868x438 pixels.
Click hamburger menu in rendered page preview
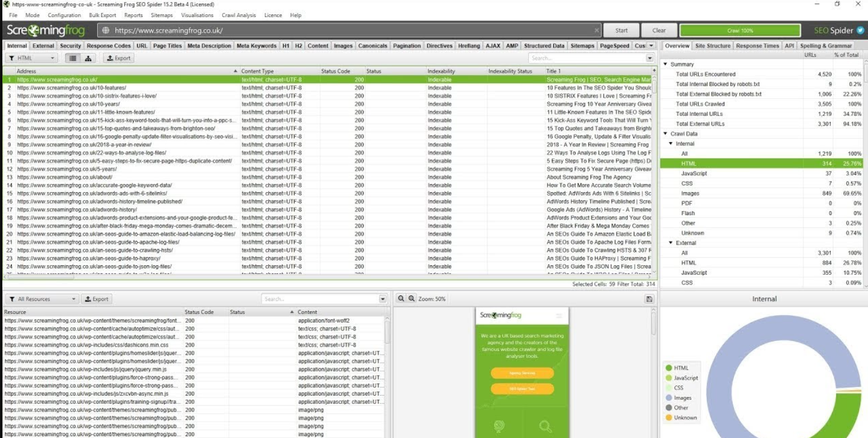(559, 316)
